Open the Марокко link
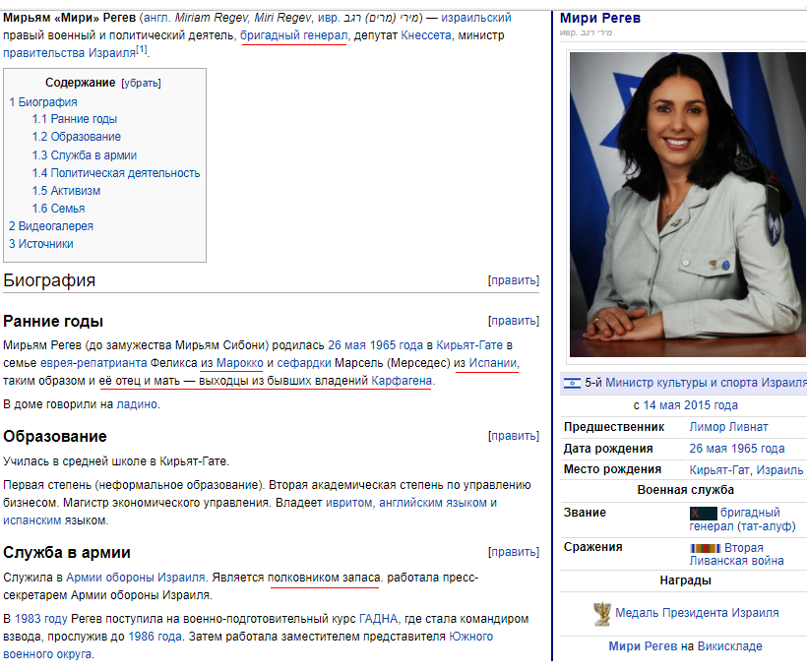The image size is (807, 672). 240,363
